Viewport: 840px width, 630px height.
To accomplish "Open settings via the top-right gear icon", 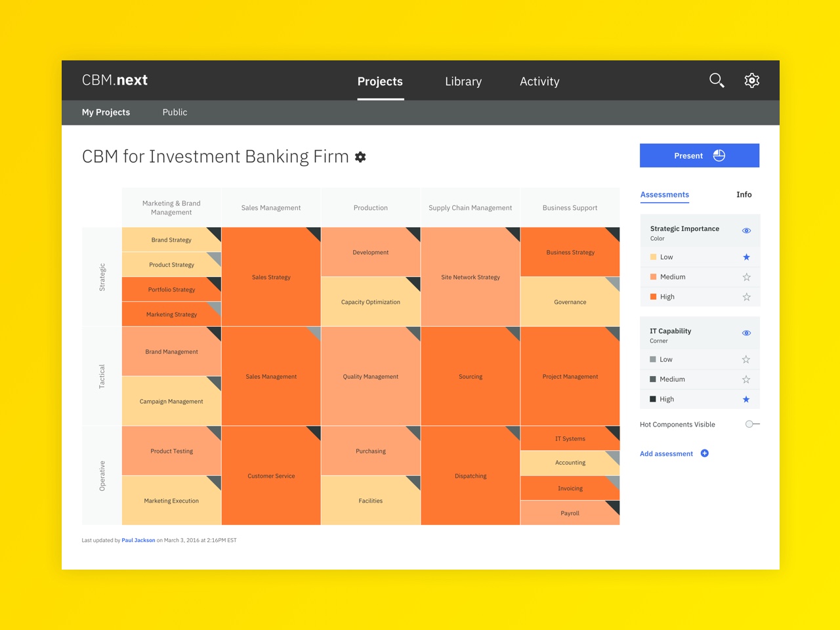I will click(x=751, y=81).
